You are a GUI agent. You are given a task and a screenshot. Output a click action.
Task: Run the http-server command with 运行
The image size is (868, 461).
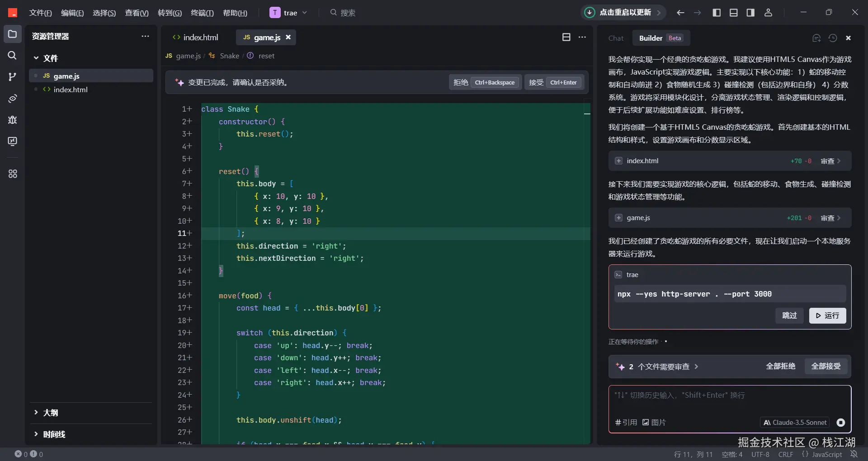coord(827,315)
